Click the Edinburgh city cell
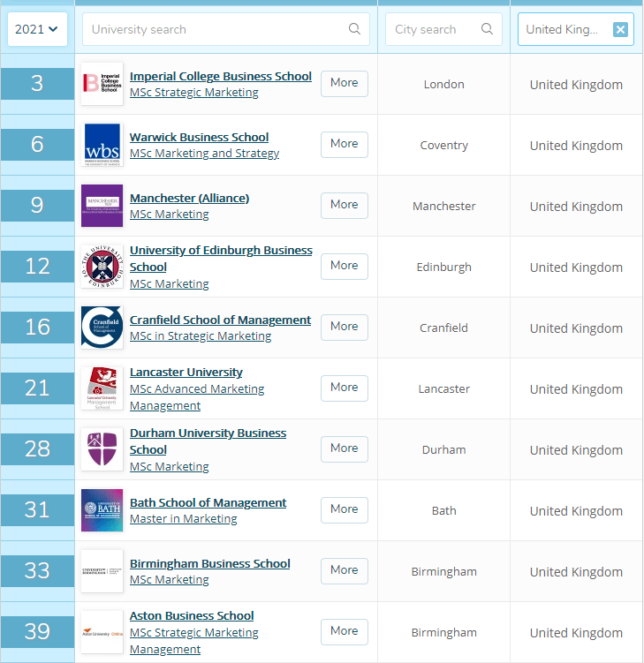The image size is (644, 663). [x=443, y=267]
